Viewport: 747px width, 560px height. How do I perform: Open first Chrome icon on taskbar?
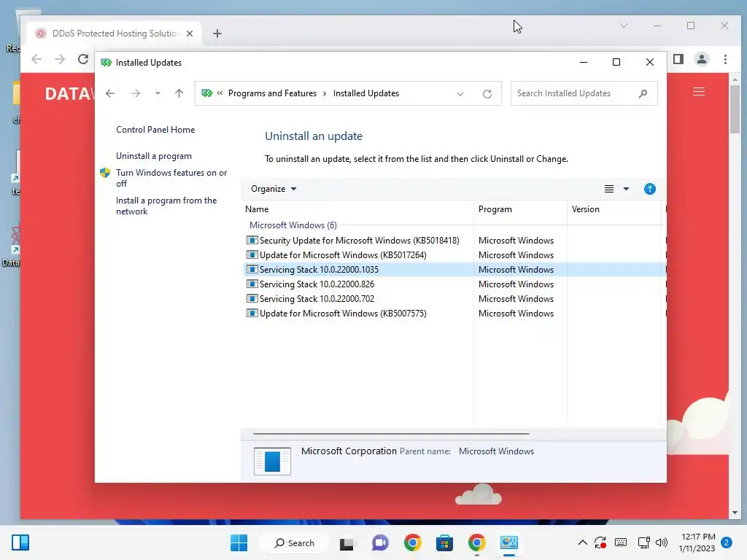tap(413, 542)
